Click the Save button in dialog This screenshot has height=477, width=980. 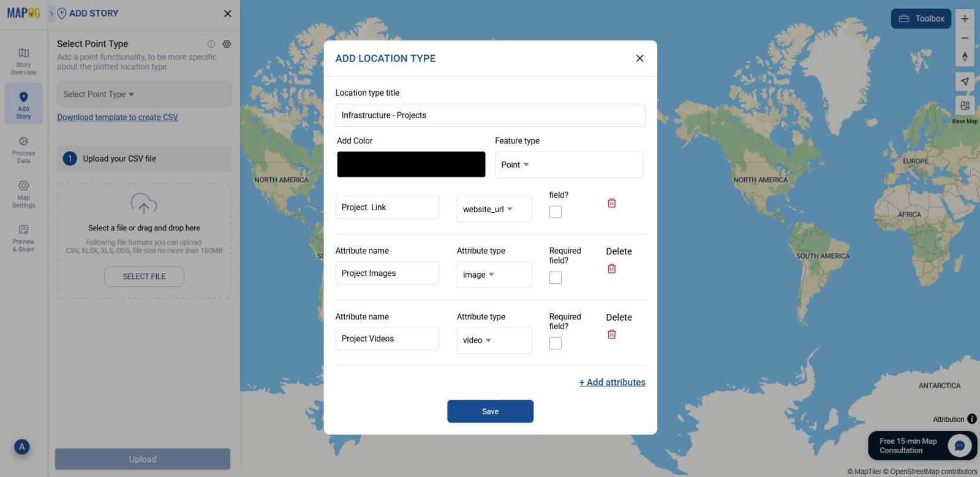490,411
